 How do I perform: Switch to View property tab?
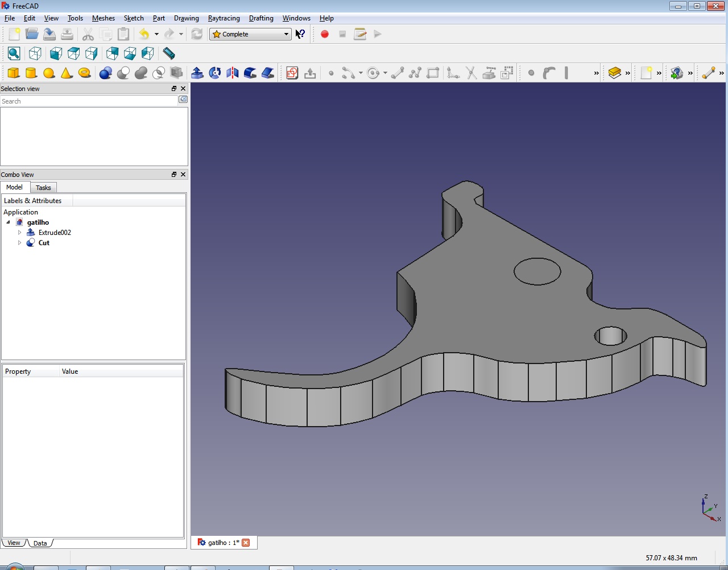(14, 543)
